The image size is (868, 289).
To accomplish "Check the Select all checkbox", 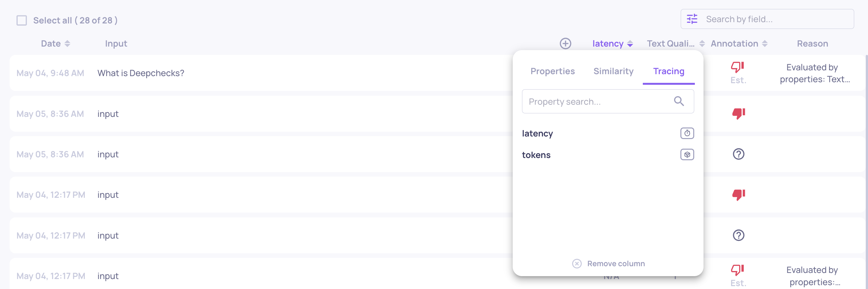I will pyautogui.click(x=22, y=20).
